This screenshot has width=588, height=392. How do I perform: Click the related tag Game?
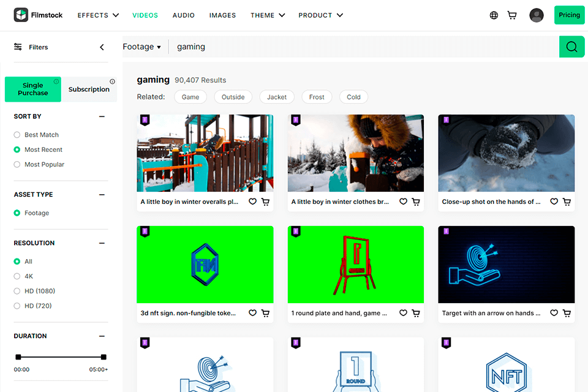click(x=190, y=97)
